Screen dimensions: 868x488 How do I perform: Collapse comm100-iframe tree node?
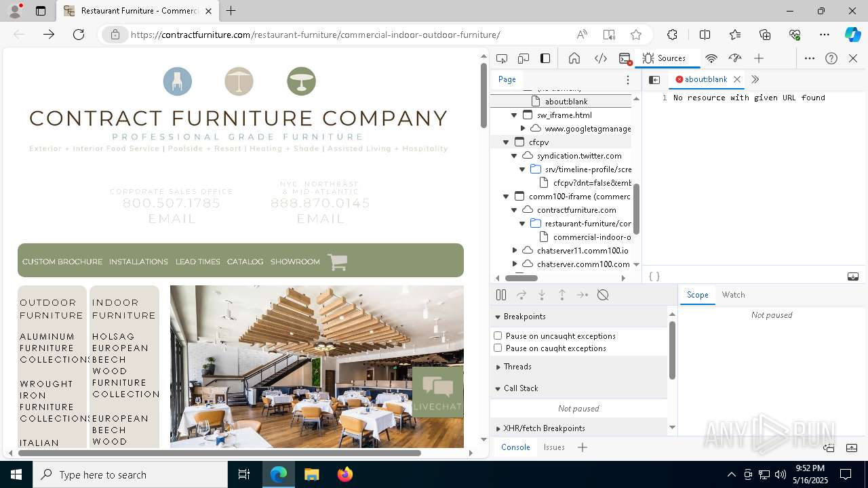506,197
